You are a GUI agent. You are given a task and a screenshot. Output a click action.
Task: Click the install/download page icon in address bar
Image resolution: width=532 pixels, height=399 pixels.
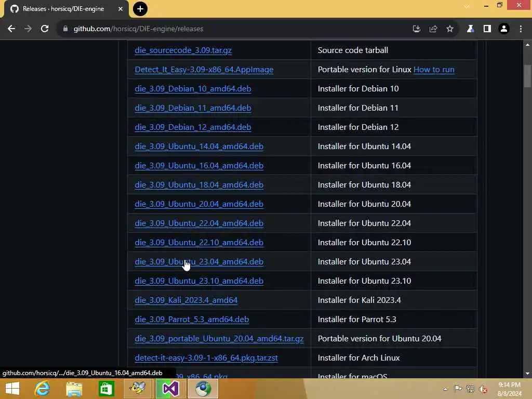tap(416, 29)
